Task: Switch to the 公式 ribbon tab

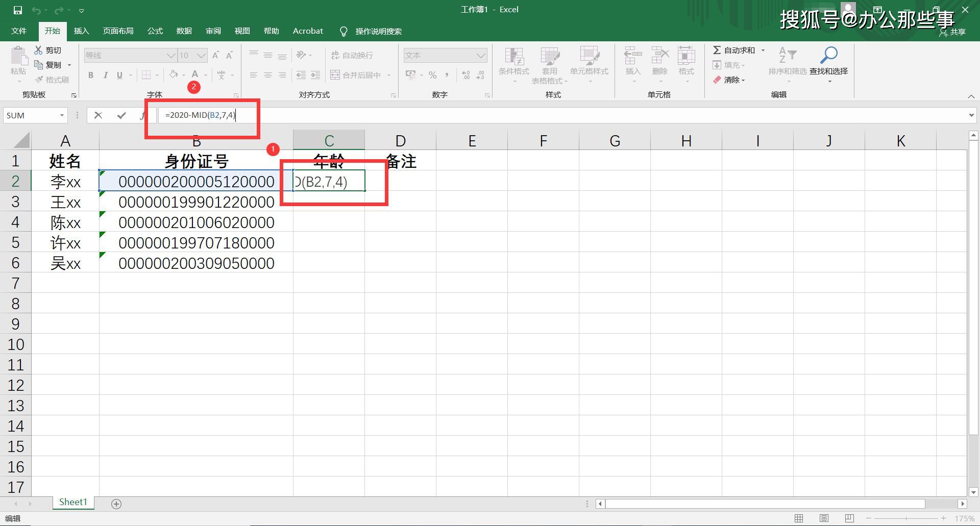Action: [155, 31]
